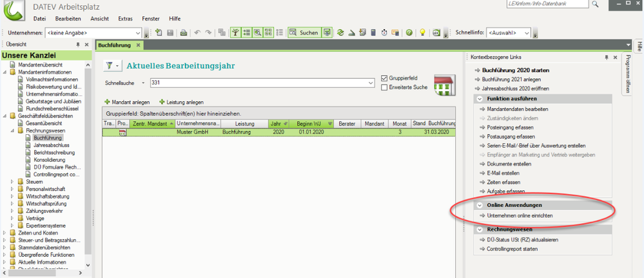The width and height of the screenshot is (644, 278).
Task: Click the filter funnel icon
Action: [x=109, y=65]
